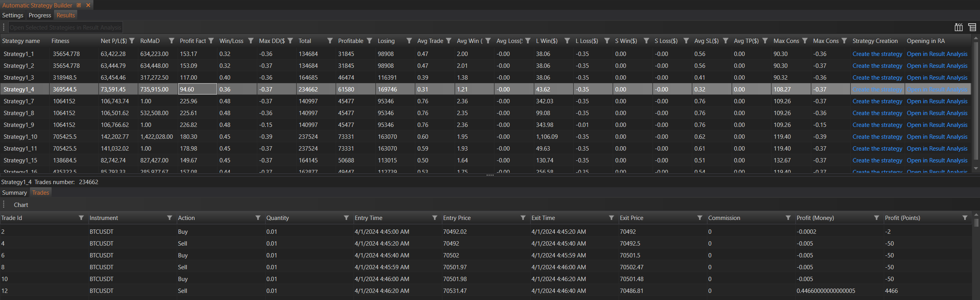980x300 pixels.
Task: Open the column chooser icon in results toolbar
Action: (958, 27)
